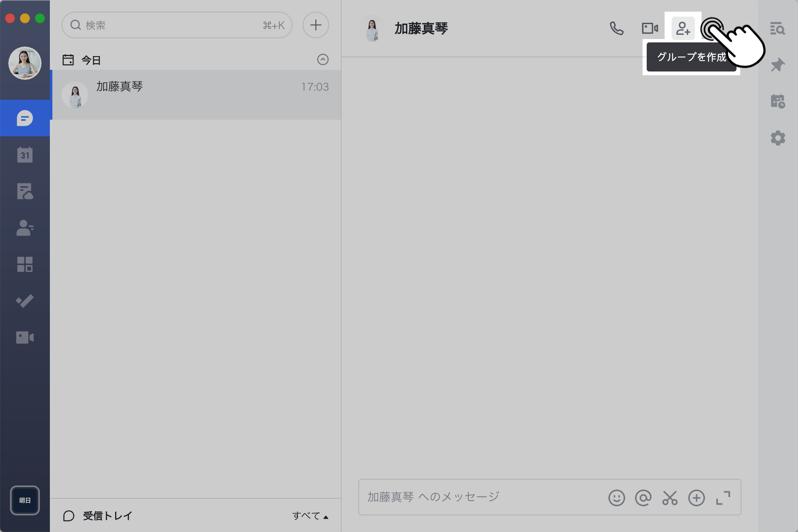
Task: Open chat settings gear icon
Action: (x=777, y=138)
